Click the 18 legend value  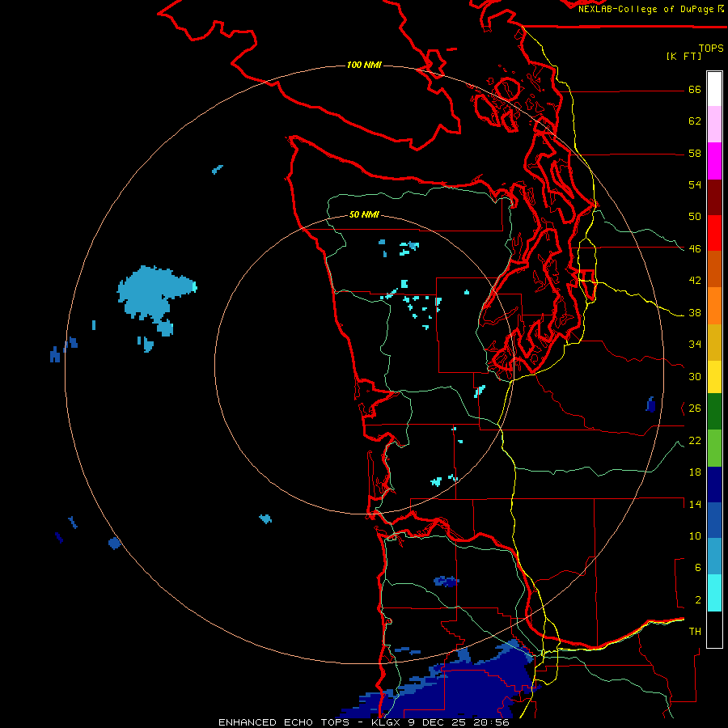click(x=695, y=472)
